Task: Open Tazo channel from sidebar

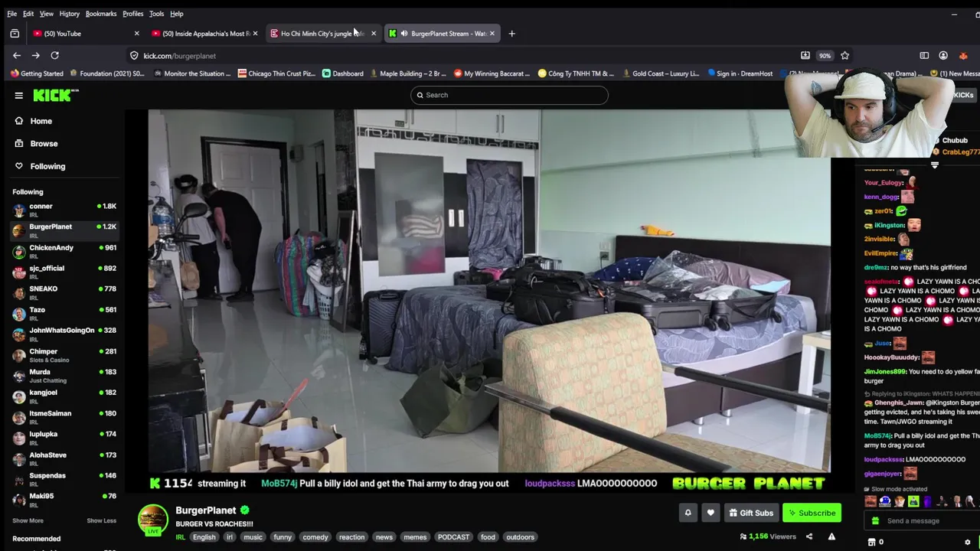Action: click(64, 313)
